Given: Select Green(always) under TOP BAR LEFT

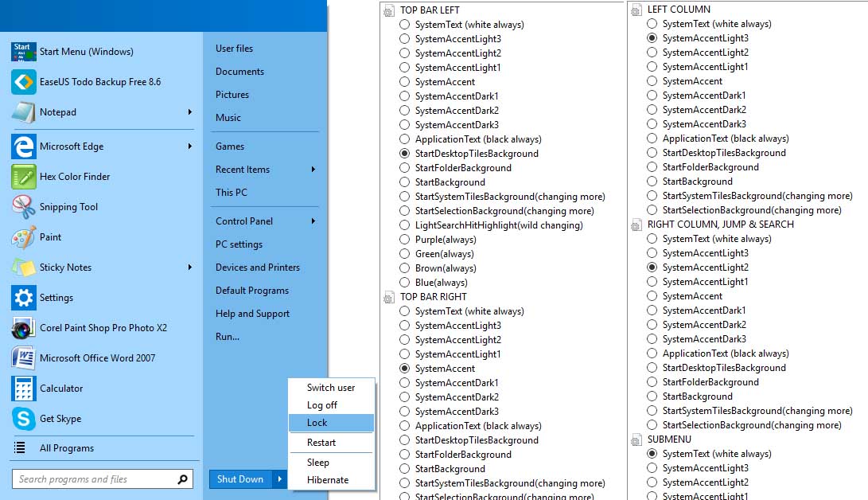Looking at the screenshot, I should tap(405, 254).
